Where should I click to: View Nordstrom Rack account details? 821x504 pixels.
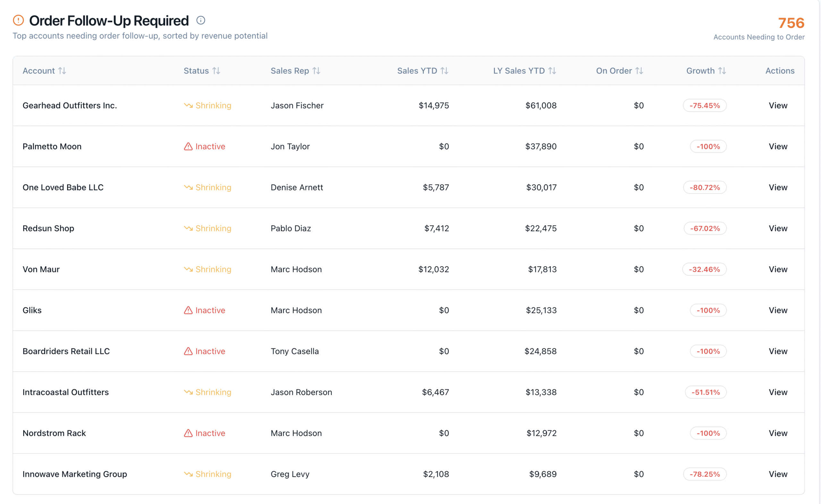(x=778, y=433)
